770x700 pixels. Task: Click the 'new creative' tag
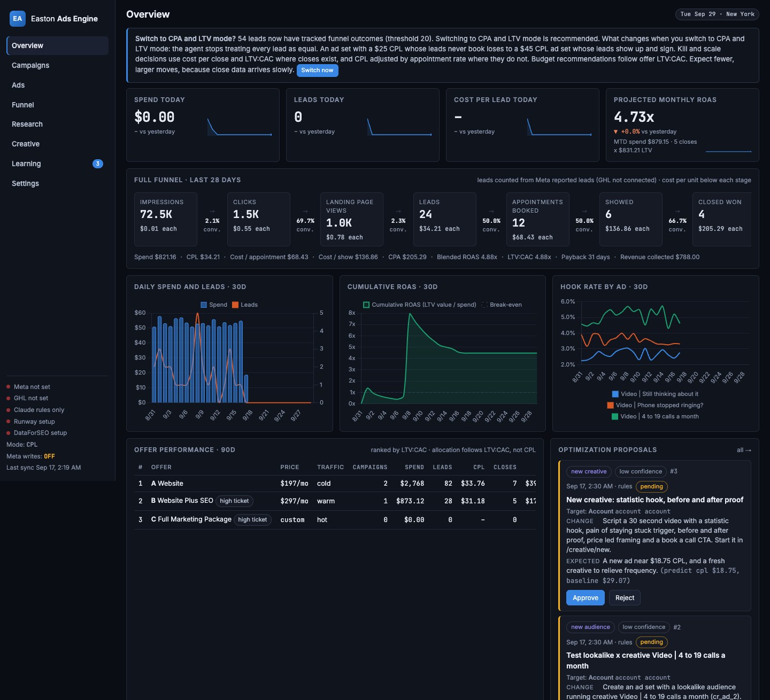[x=589, y=471]
